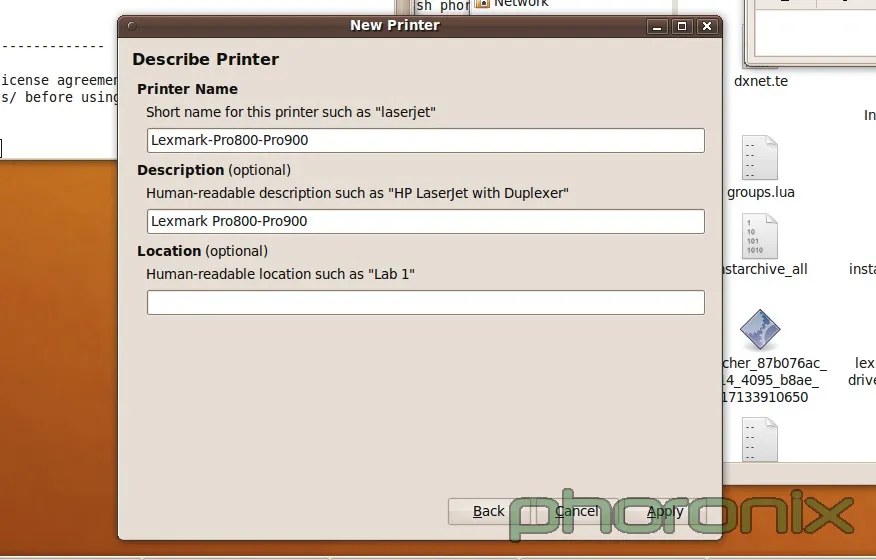Select the groups.lua file icon
This screenshot has height=560, width=876.
(x=760, y=158)
